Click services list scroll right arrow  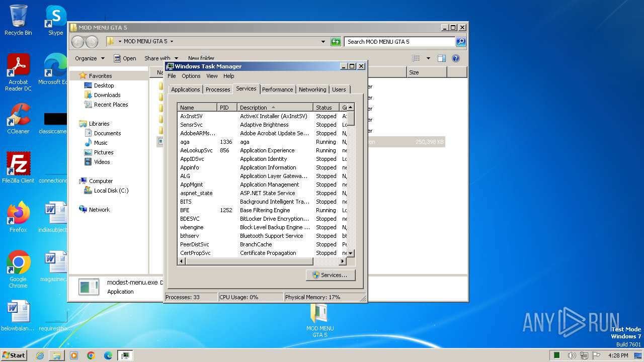coord(343,261)
